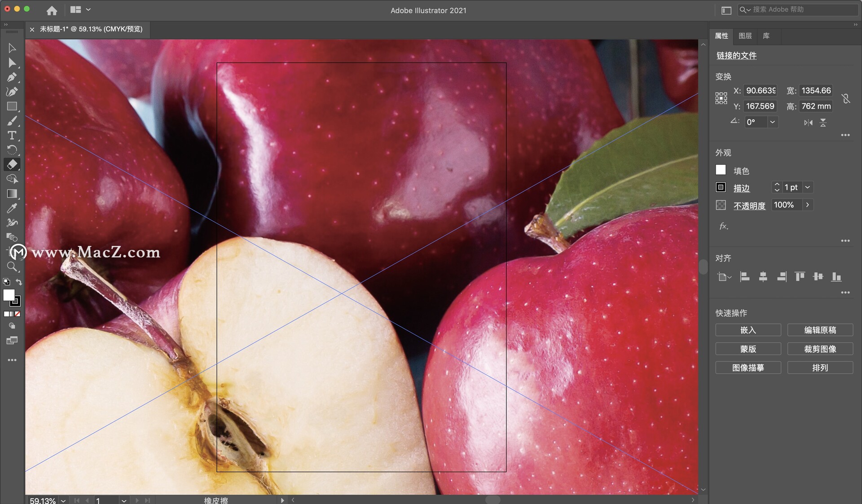Image resolution: width=862 pixels, height=504 pixels.
Task: Select the Type tool
Action: [12, 135]
